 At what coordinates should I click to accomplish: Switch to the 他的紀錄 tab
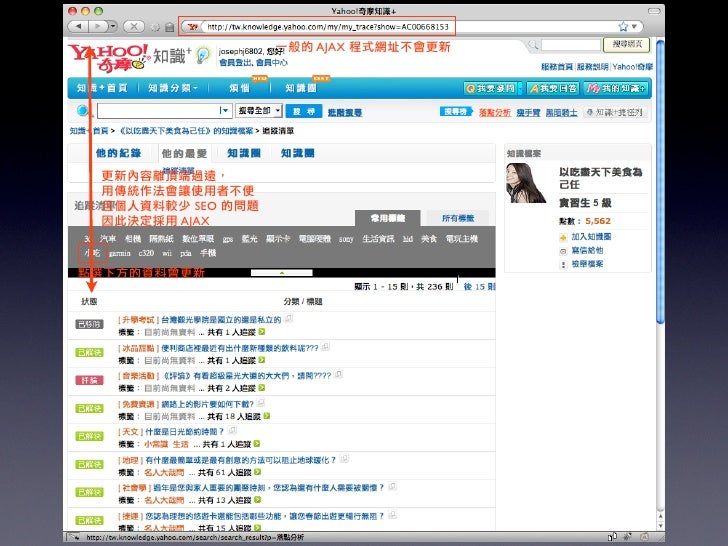coord(118,153)
